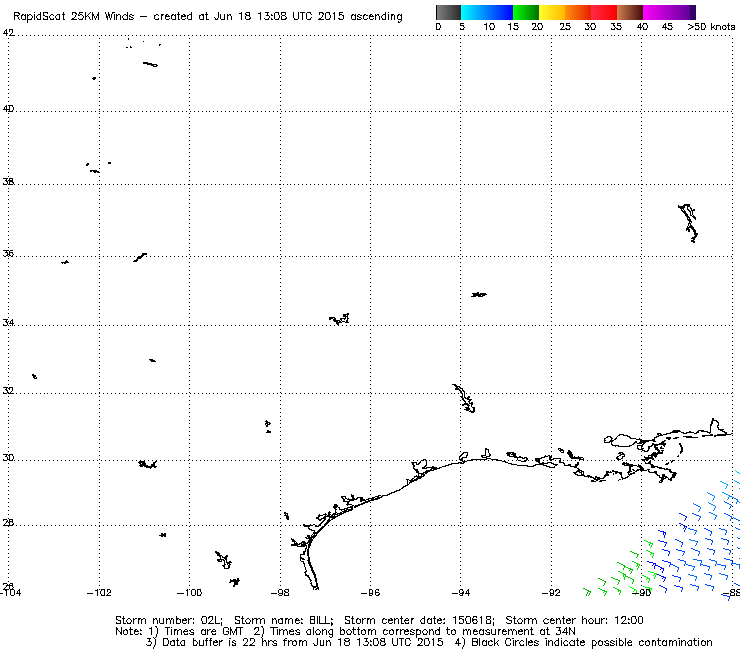Click the '25' legend label

click(565, 27)
